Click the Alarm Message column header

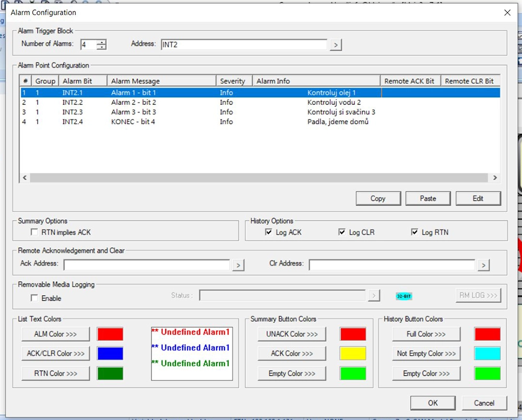(x=161, y=81)
